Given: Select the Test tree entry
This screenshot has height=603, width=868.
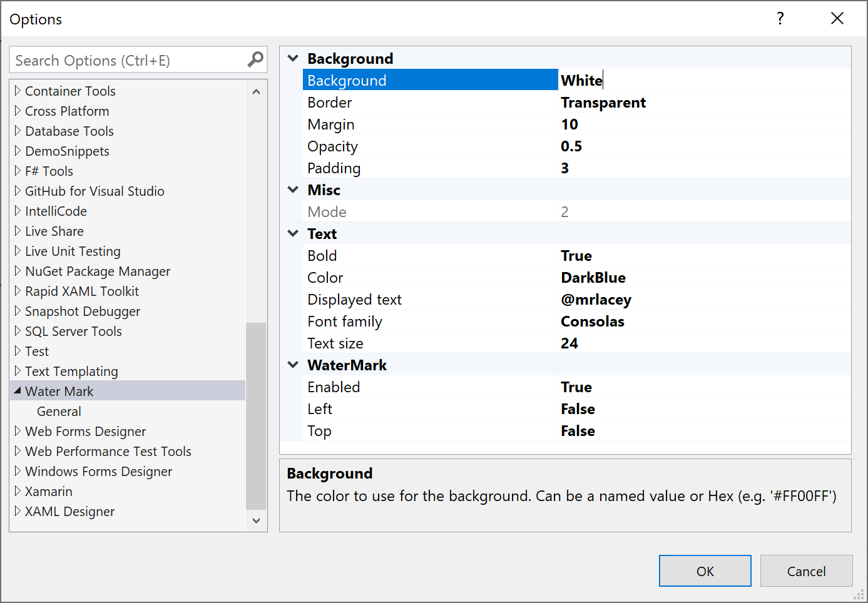Looking at the screenshot, I should point(37,352).
